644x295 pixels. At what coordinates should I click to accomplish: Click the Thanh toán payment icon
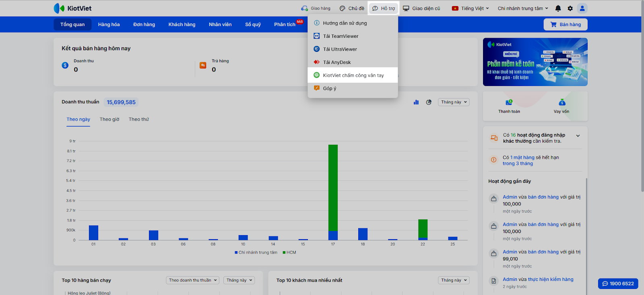click(509, 102)
